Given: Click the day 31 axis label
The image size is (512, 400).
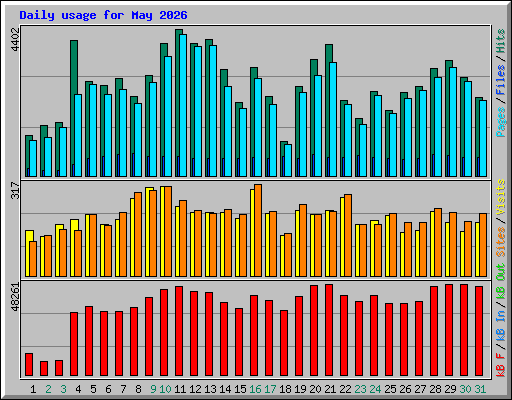Looking at the screenshot, I should [480, 389].
